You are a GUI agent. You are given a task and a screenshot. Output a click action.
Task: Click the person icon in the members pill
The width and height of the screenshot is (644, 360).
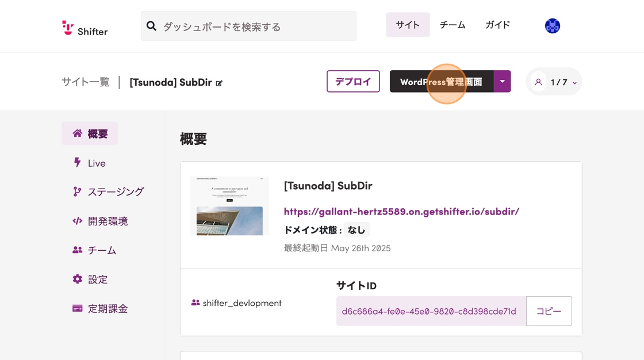[x=538, y=82]
